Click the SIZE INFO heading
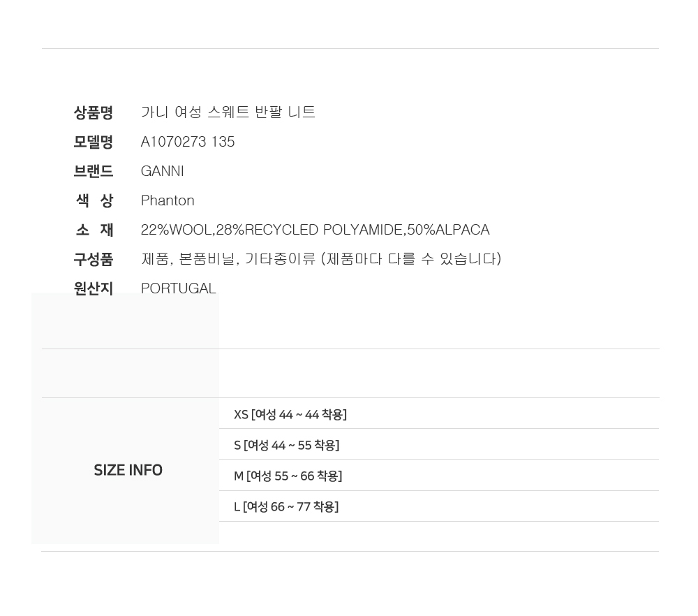 [x=128, y=470]
